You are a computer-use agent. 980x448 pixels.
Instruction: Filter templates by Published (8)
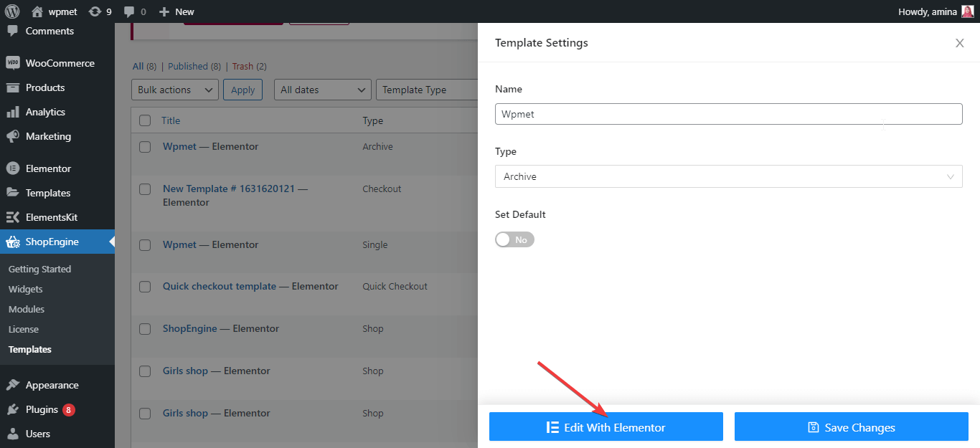point(194,66)
